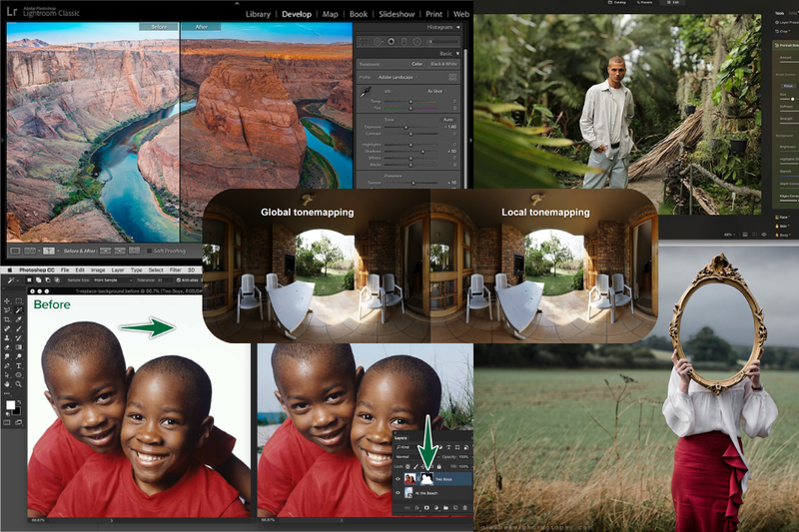Select the Crop tool in Photoshop toolbar

tap(7, 319)
